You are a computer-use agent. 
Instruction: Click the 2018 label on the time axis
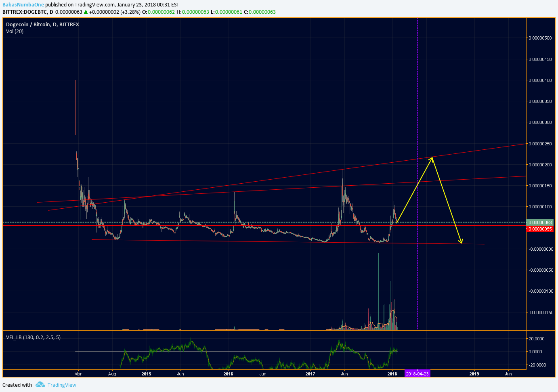click(392, 374)
